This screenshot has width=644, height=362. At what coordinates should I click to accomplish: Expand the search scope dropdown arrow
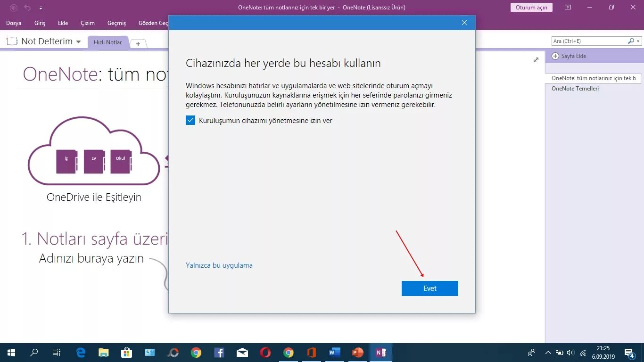638,41
